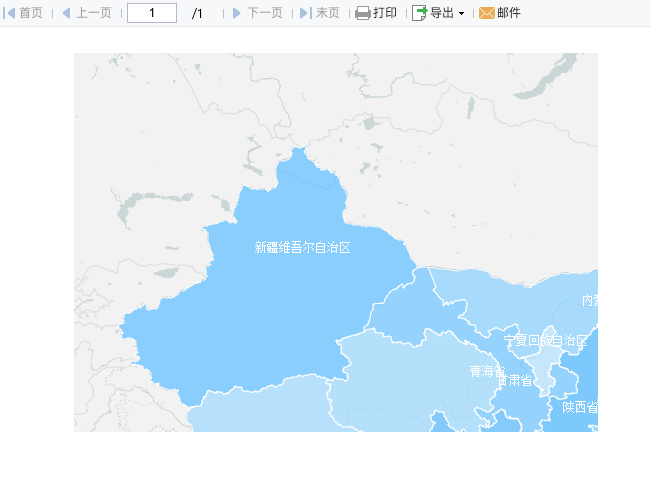
Task: Focus the page number input field
Action: point(152,13)
